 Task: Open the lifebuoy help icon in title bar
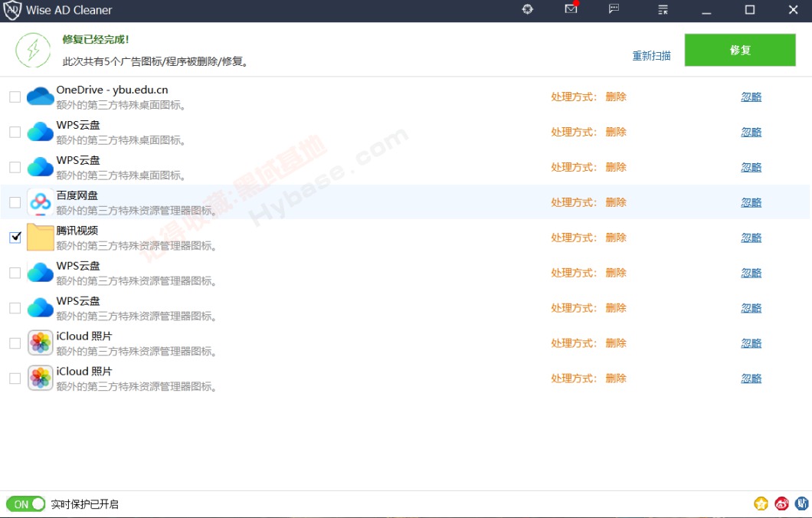527,9
